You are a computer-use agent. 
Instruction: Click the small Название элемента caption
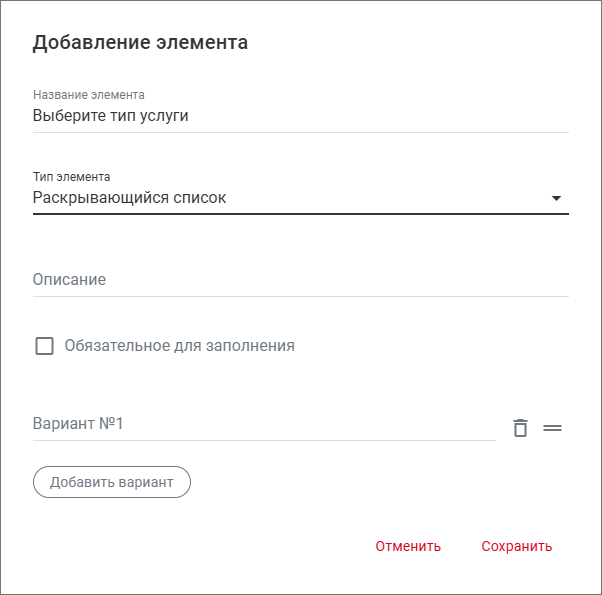[x=89, y=95]
